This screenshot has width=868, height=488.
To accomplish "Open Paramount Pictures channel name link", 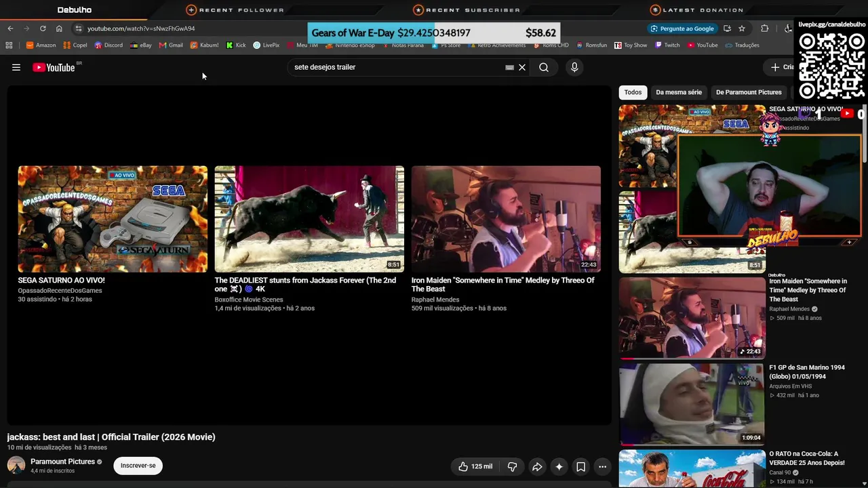I will 62,462.
